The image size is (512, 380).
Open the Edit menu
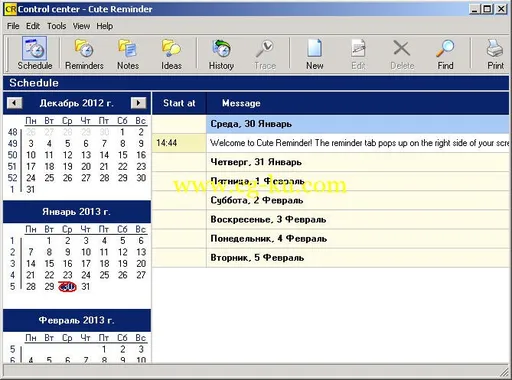click(33, 26)
